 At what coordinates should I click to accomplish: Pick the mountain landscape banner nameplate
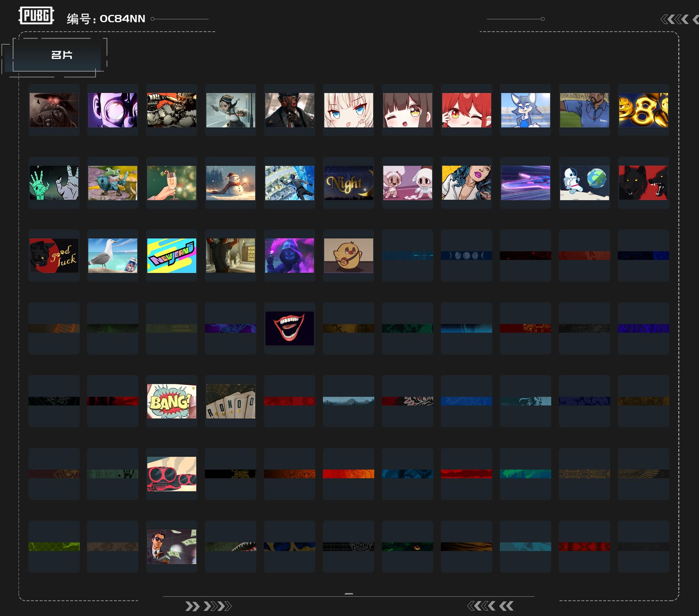pyautogui.click(x=349, y=401)
